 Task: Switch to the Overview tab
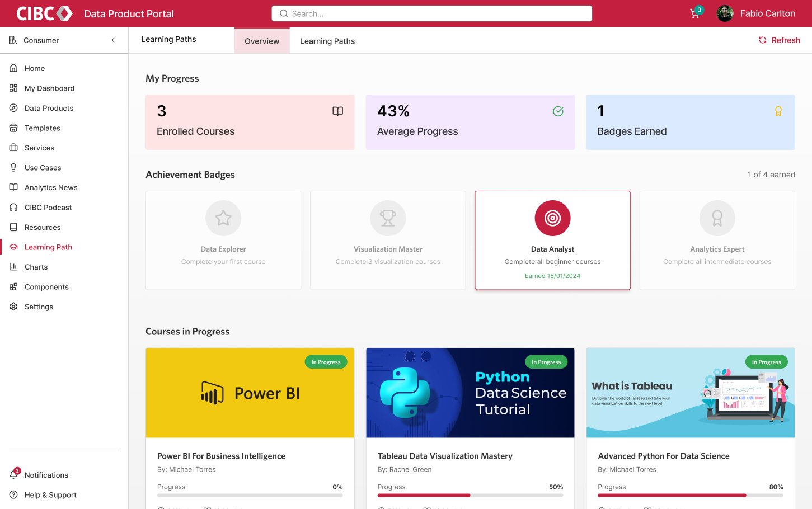(262, 41)
